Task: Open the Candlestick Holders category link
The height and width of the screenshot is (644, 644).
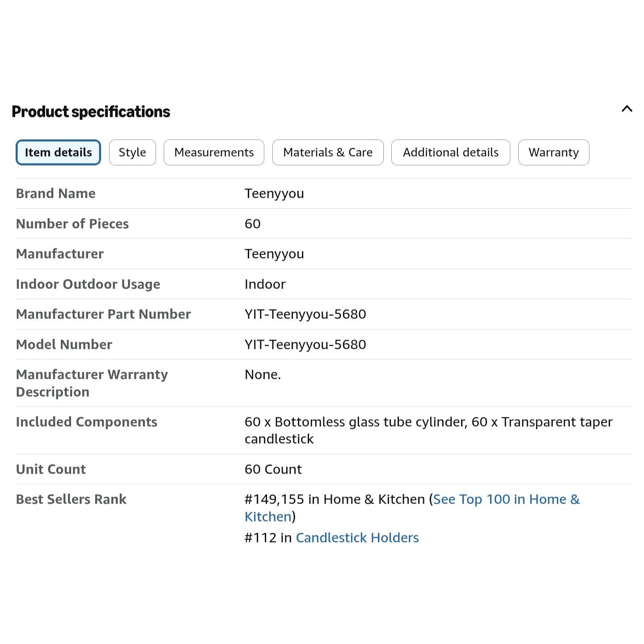Action: [x=357, y=538]
